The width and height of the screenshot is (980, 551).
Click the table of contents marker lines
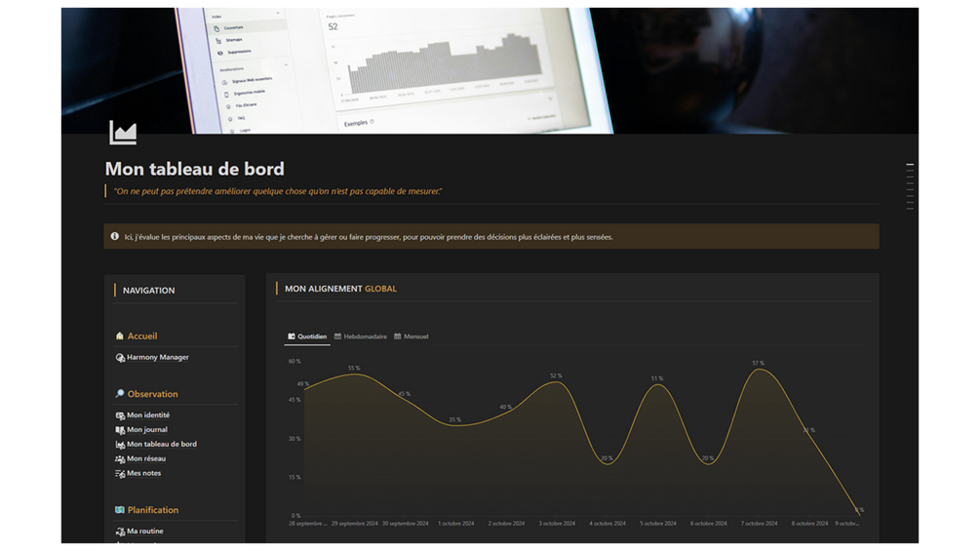coord(910,186)
